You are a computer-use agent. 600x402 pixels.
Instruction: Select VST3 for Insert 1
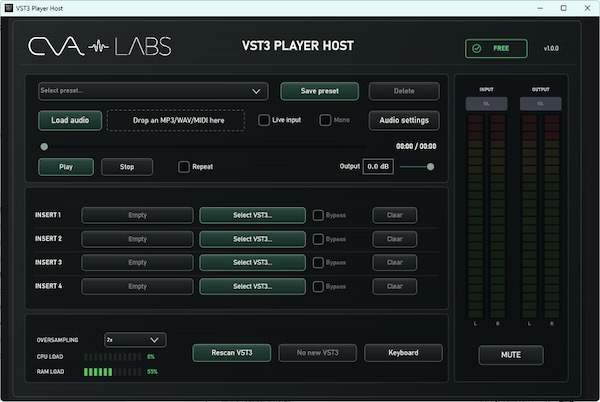click(253, 215)
